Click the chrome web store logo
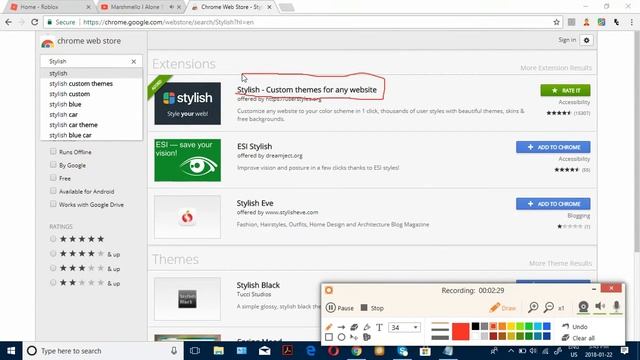 81,42
